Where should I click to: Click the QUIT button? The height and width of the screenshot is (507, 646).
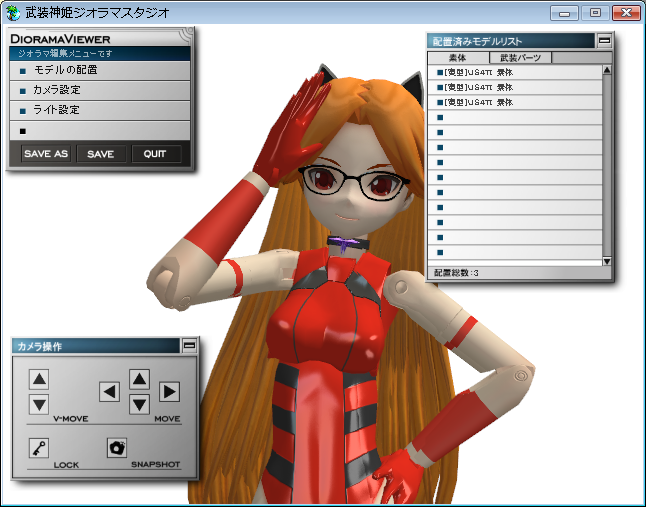pos(156,154)
